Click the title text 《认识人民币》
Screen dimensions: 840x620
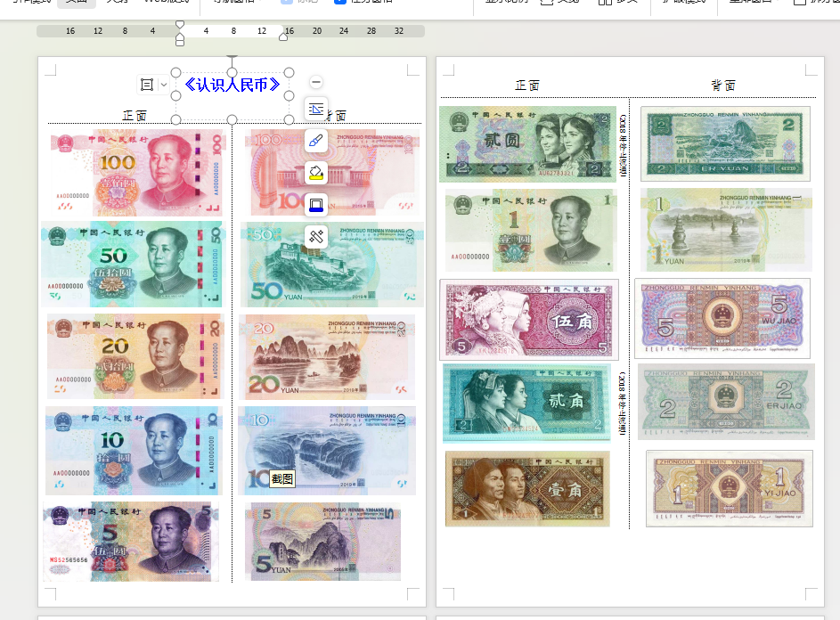(x=232, y=85)
